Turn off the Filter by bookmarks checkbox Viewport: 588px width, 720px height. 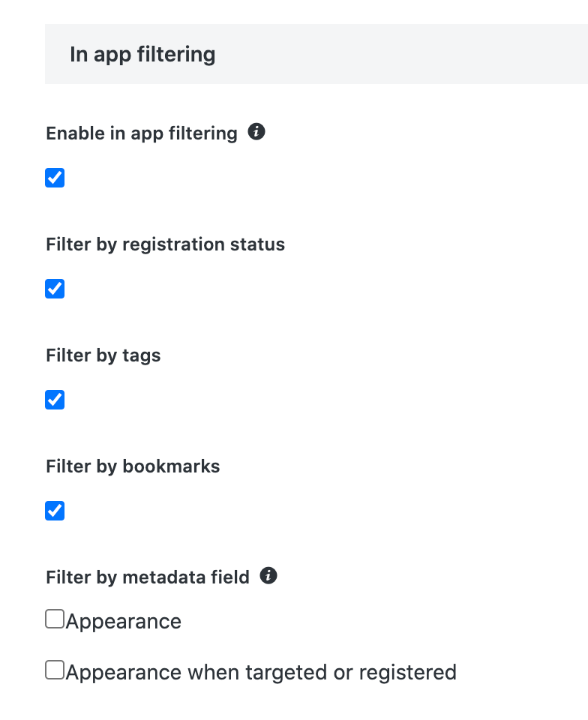pos(55,511)
